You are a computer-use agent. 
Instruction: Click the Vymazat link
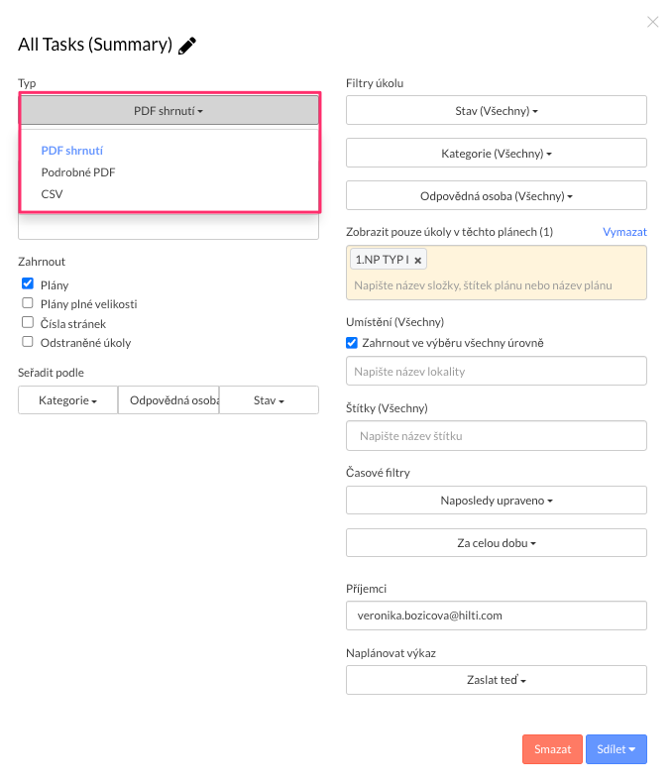click(624, 232)
